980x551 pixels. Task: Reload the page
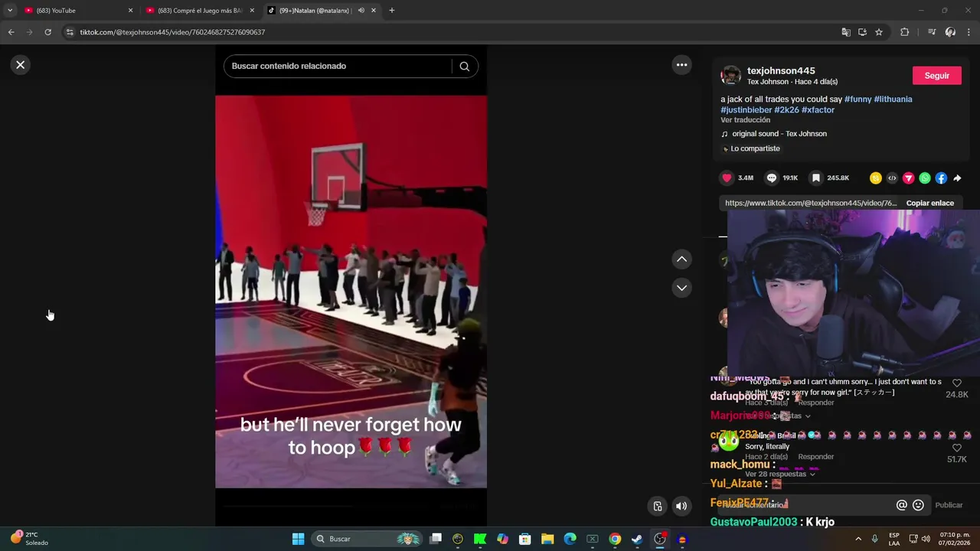[x=47, y=32]
